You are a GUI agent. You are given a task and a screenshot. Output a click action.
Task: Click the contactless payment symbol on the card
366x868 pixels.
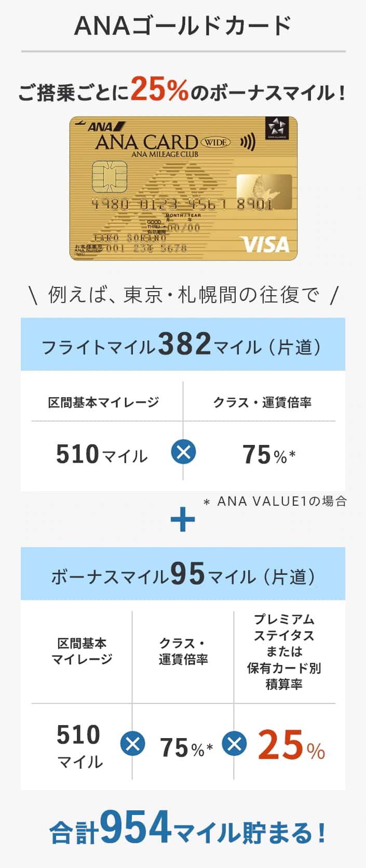[x=248, y=142]
